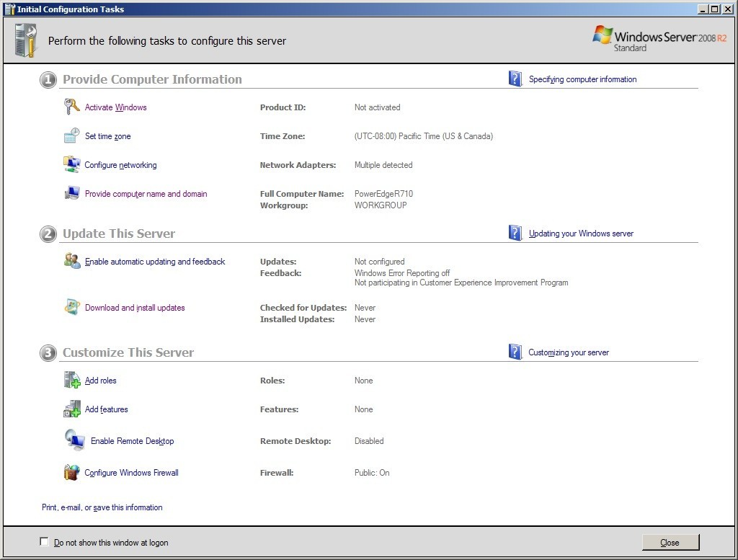Click the Installed Updates label

tap(297, 319)
